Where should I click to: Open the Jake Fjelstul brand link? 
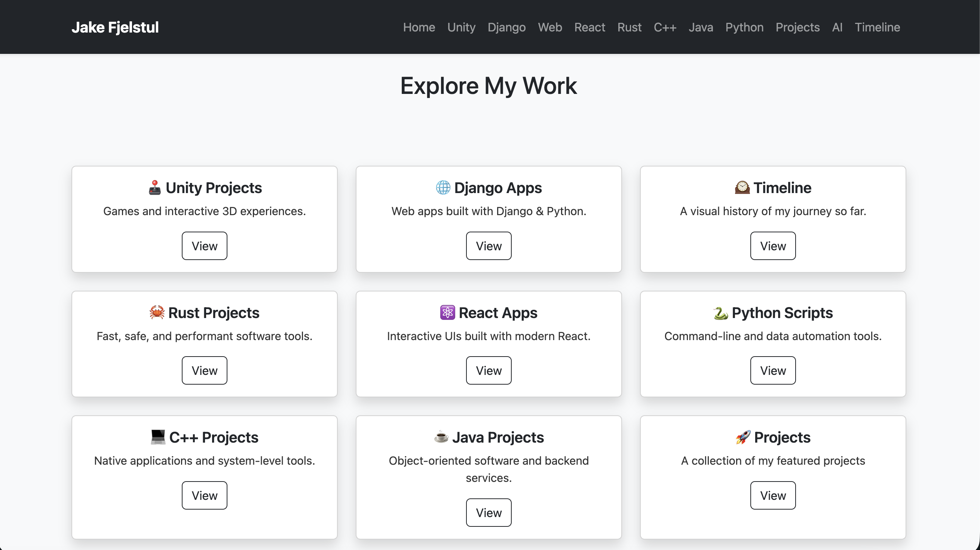pos(115,27)
